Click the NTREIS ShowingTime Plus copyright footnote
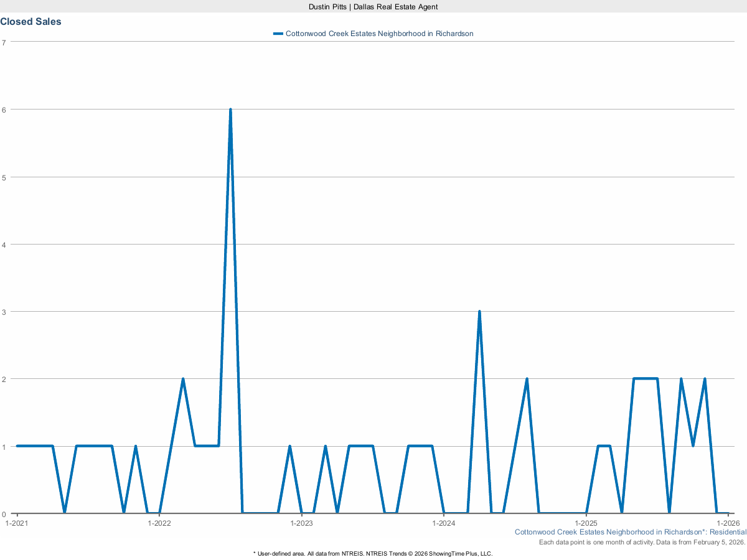 point(374,553)
